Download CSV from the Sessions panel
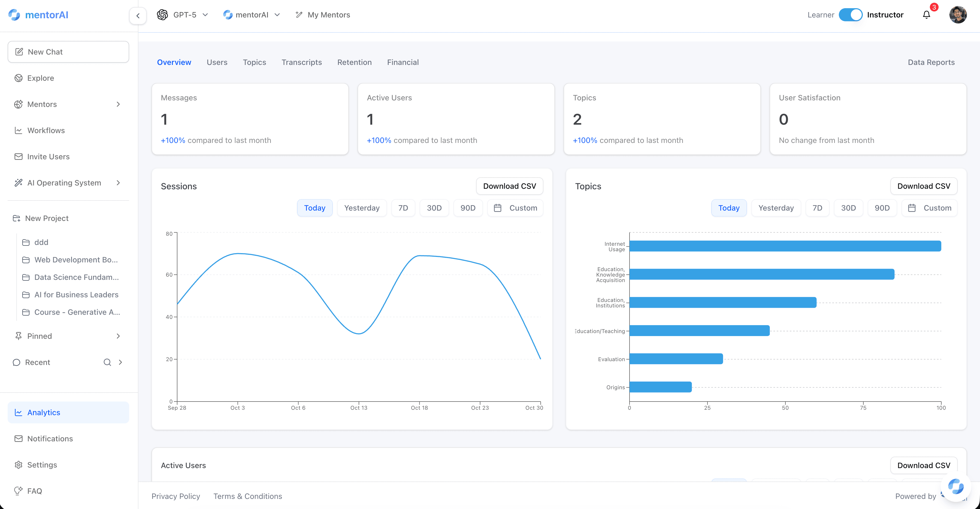 pos(509,186)
